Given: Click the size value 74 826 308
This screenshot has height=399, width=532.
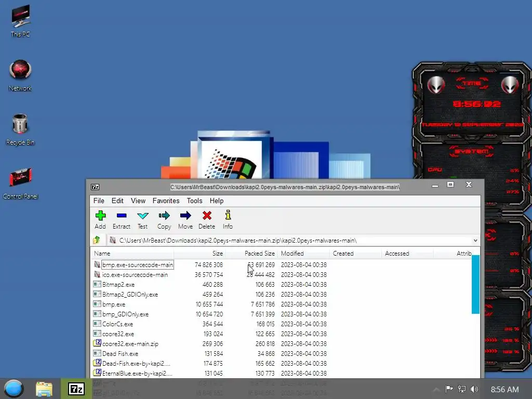Looking at the screenshot, I should pos(209,264).
